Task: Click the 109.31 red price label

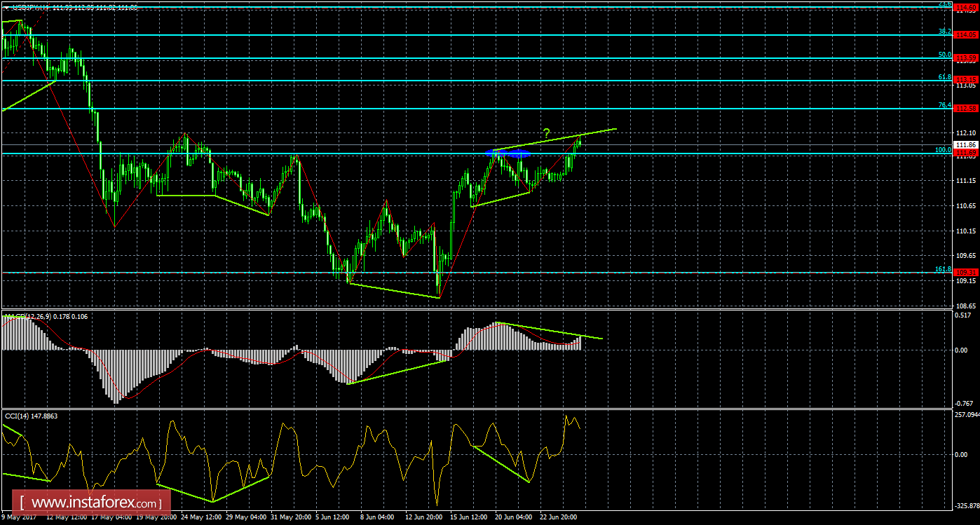Action: coord(967,273)
